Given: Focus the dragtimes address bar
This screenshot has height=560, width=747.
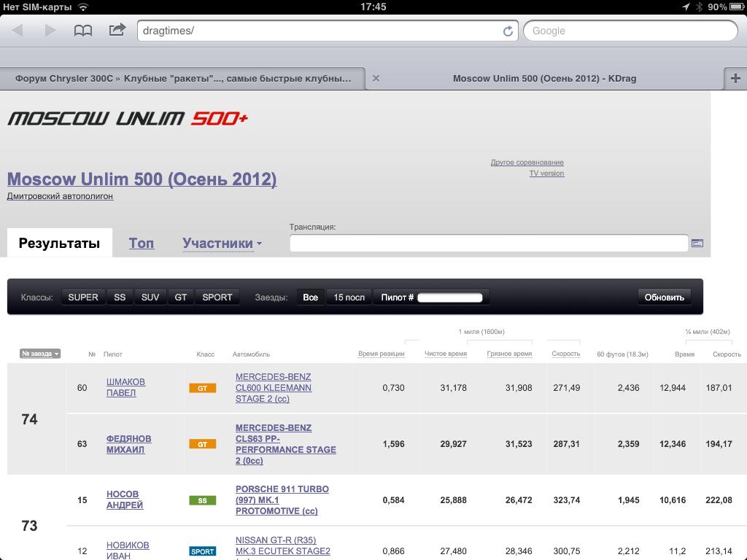Looking at the screenshot, I should (328, 31).
